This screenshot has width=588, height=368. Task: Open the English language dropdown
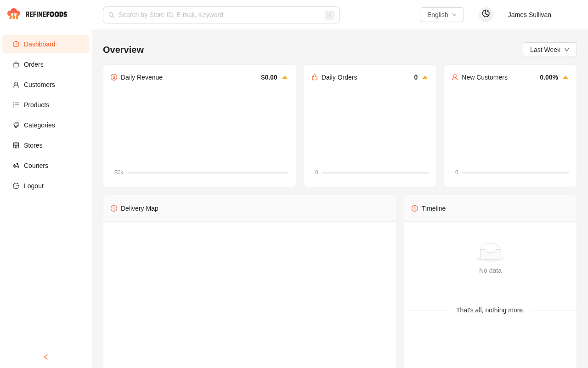tap(441, 15)
